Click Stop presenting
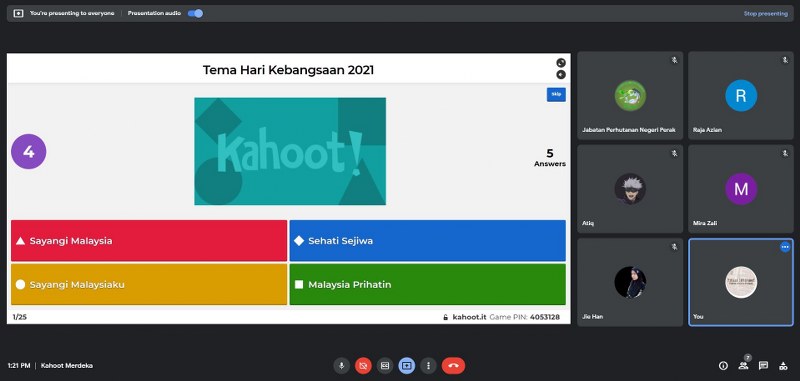800x381 pixels. point(765,14)
